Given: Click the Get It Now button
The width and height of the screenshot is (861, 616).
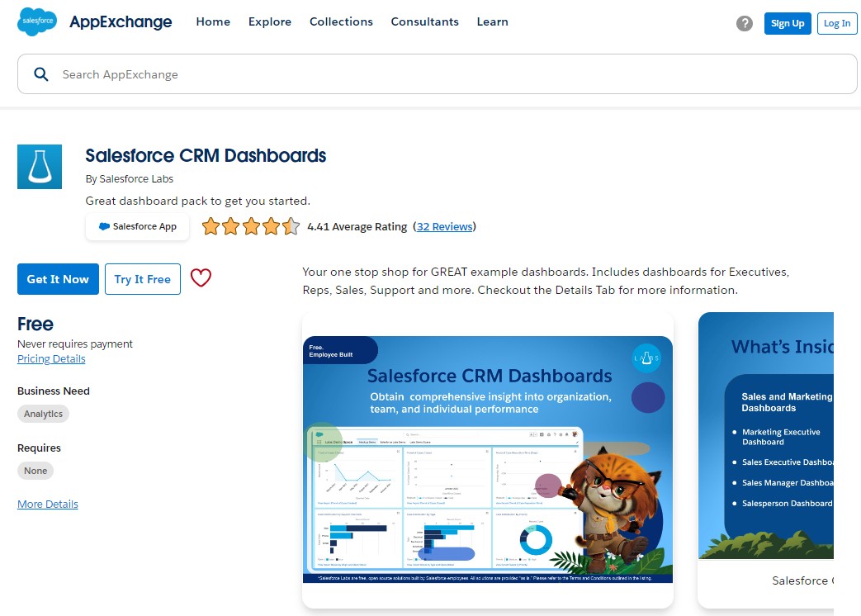Looking at the screenshot, I should (x=57, y=278).
